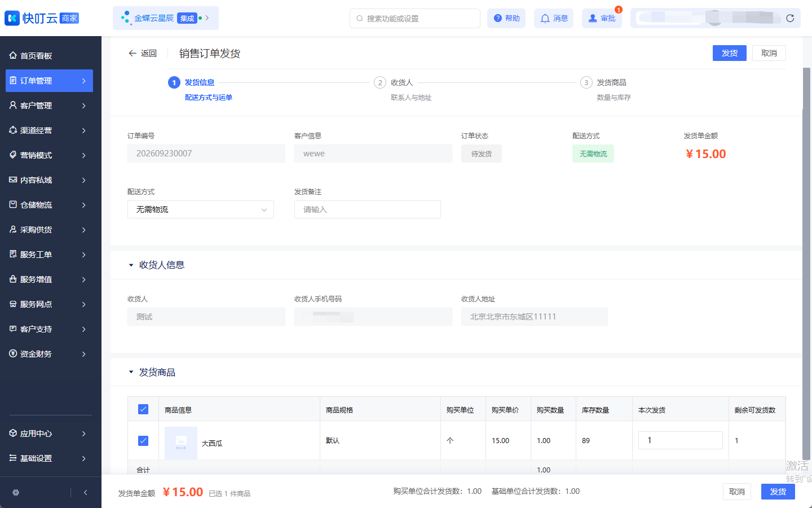Open 采购供货 menu item
Image resolution: width=812 pixels, height=508 pixels.
click(49, 230)
